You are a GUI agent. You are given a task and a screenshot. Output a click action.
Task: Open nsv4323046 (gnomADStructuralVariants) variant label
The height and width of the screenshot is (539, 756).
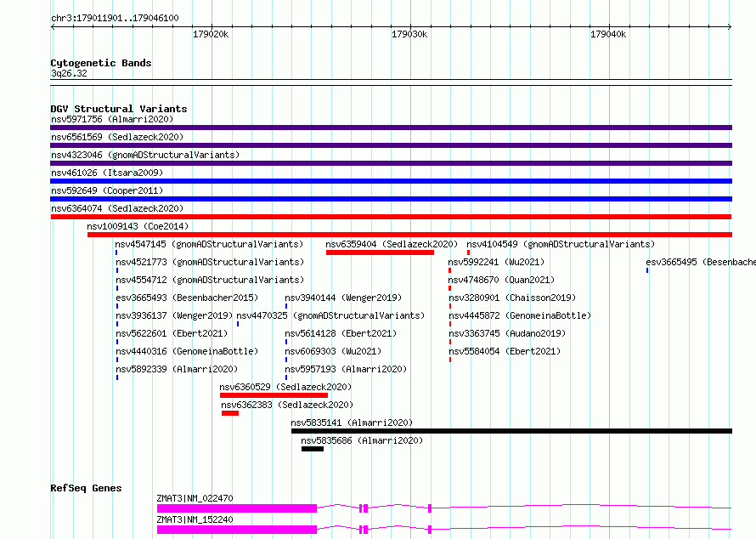click(x=145, y=155)
